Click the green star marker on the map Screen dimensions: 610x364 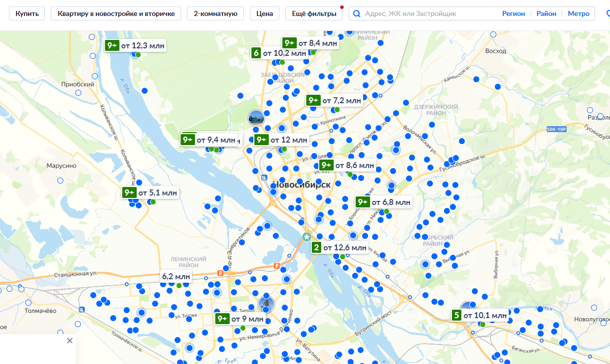click(306, 236)
